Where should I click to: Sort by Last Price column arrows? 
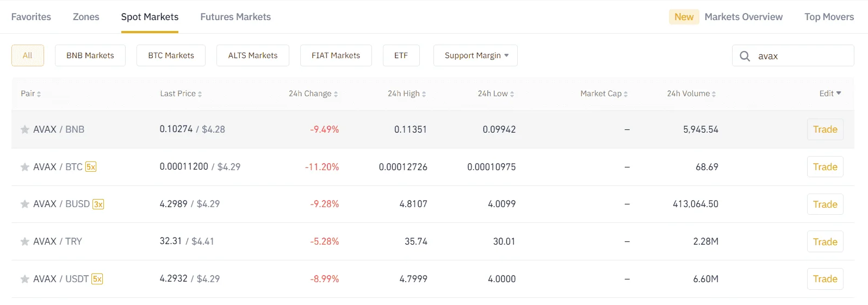(x=200, y=94)
